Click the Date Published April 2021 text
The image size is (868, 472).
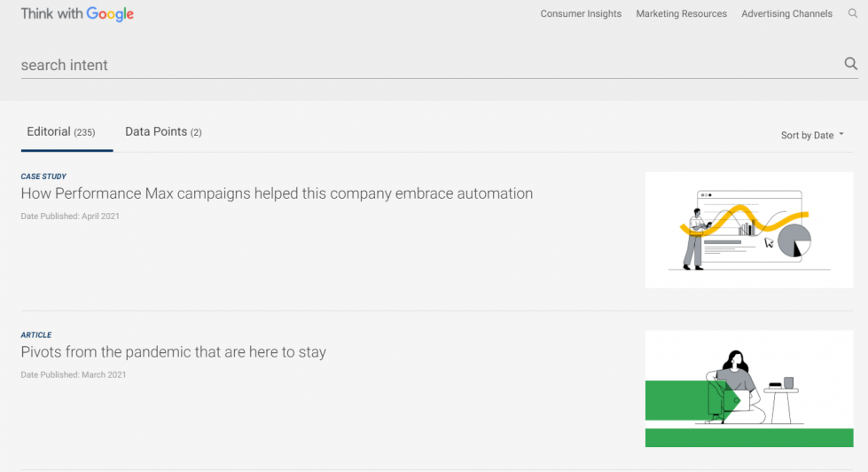[70, 216]
